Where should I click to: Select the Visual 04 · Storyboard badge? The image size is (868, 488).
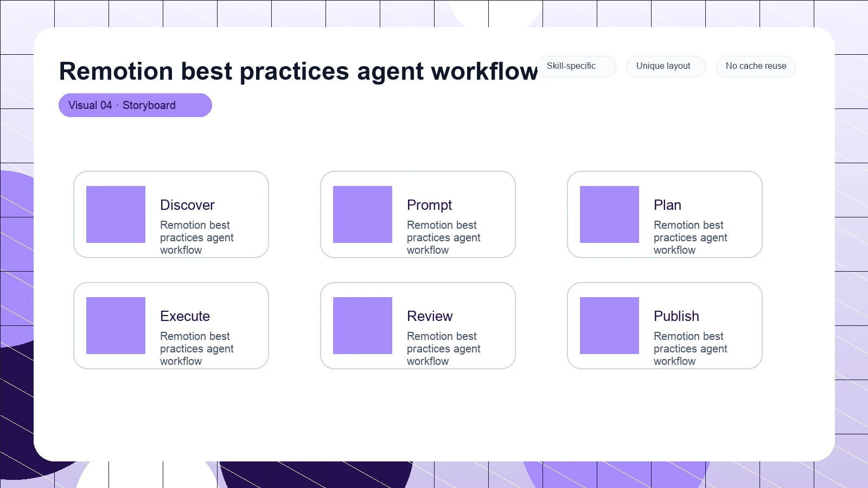pos(135,105)
